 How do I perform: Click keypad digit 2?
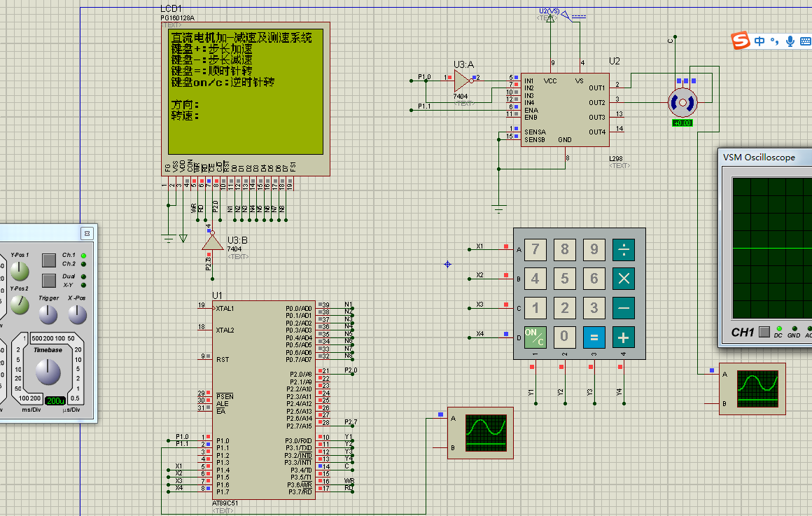click(x=564, y=308)
